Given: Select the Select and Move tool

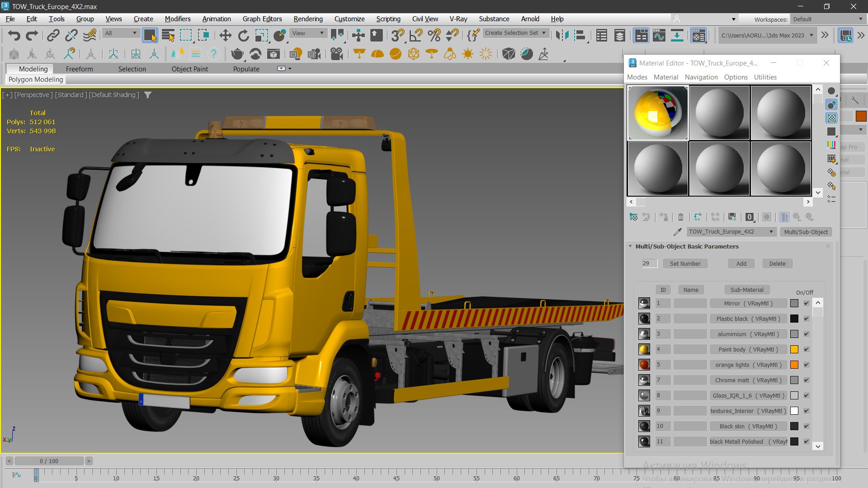Looking at the screenshot, I should 225,35.
